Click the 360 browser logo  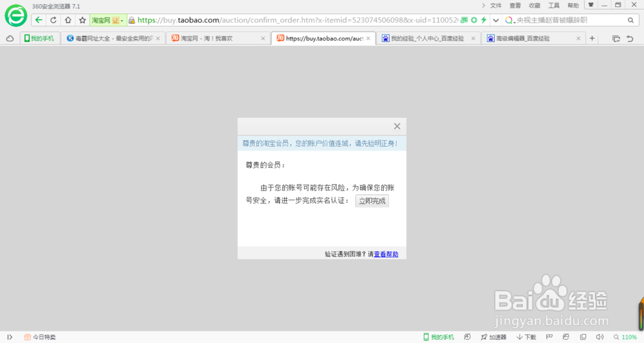15,15
